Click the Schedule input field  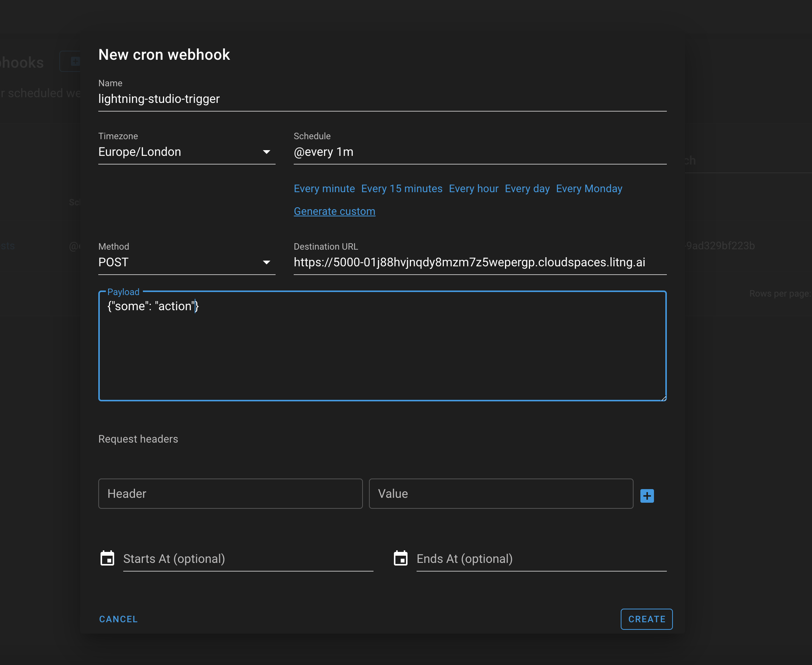point(459,152)
